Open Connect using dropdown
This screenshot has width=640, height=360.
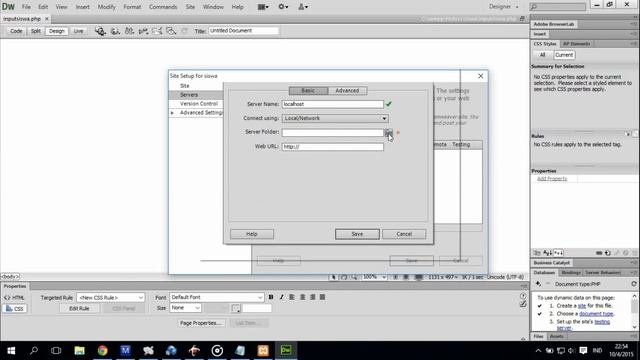point(335,118)
